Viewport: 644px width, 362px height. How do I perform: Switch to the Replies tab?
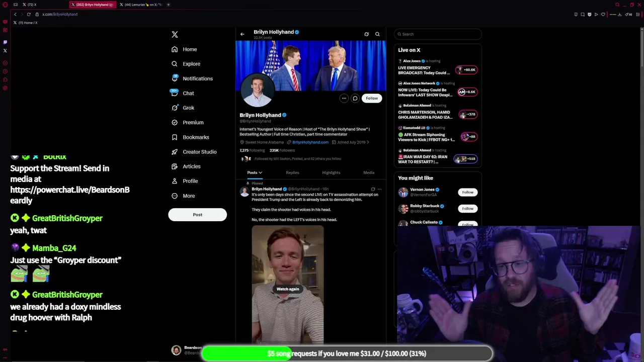click(x=292, y=172)
